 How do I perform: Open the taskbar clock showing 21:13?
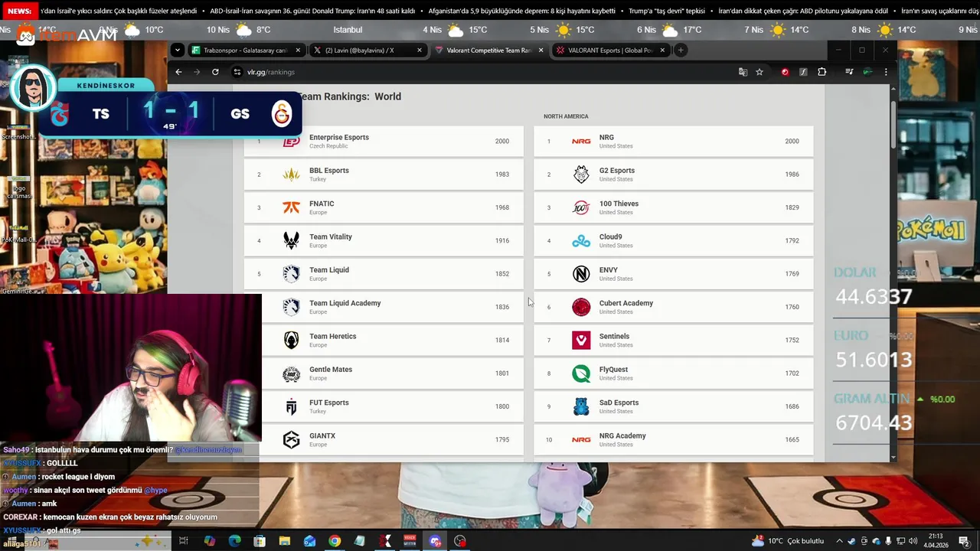(936, 540)
